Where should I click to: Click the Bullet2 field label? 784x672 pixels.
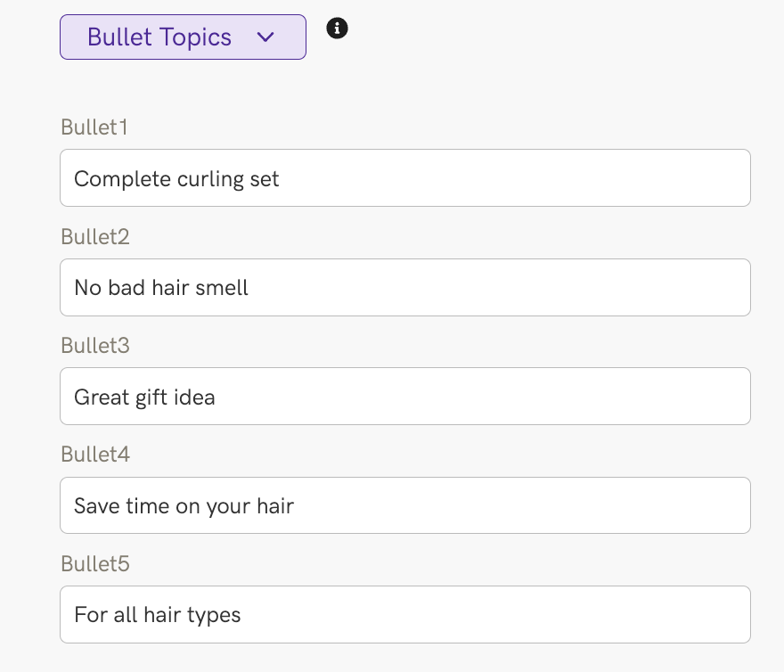pyautogui.click(x=95, y=237)
